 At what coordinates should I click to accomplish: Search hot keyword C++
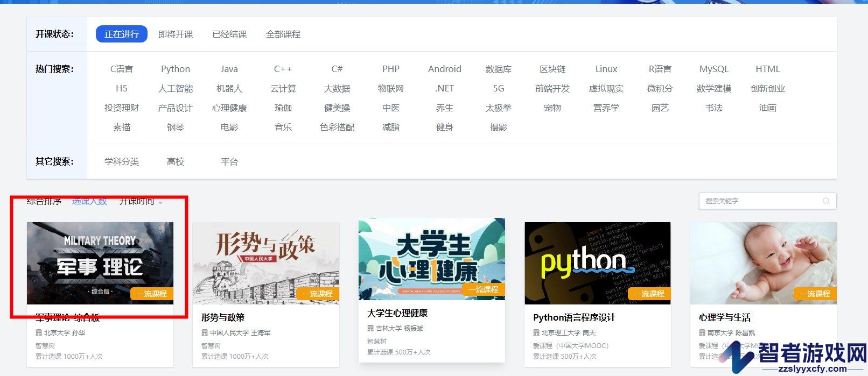pyautogui.click(x=283, y=69)
